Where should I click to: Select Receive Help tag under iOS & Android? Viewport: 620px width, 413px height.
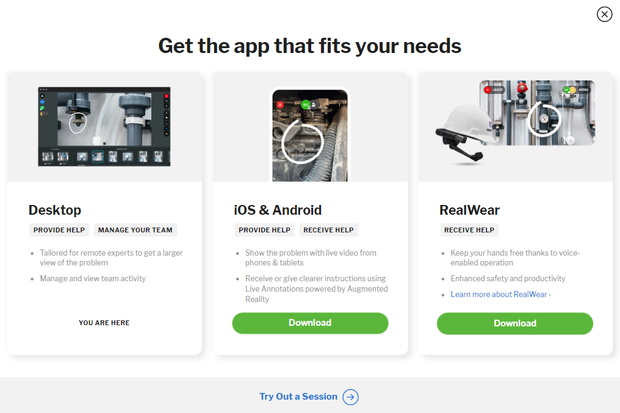(328, 230)
